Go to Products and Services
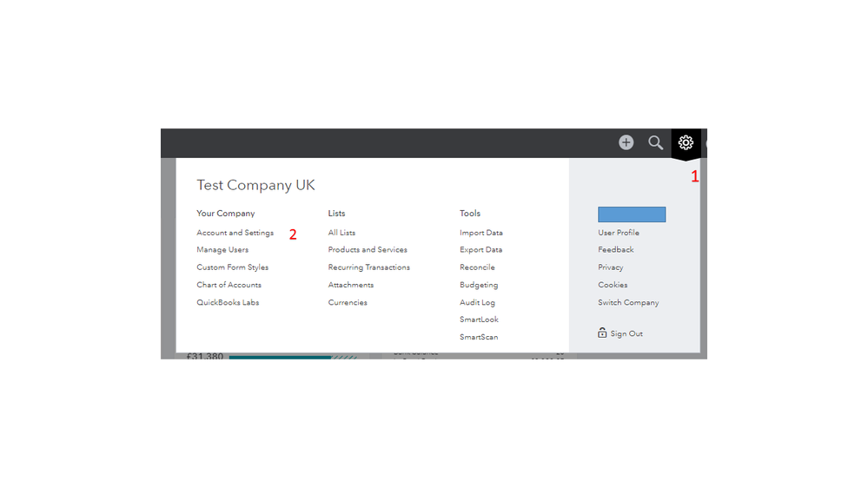The image size is (868, 488). point(368,250)
